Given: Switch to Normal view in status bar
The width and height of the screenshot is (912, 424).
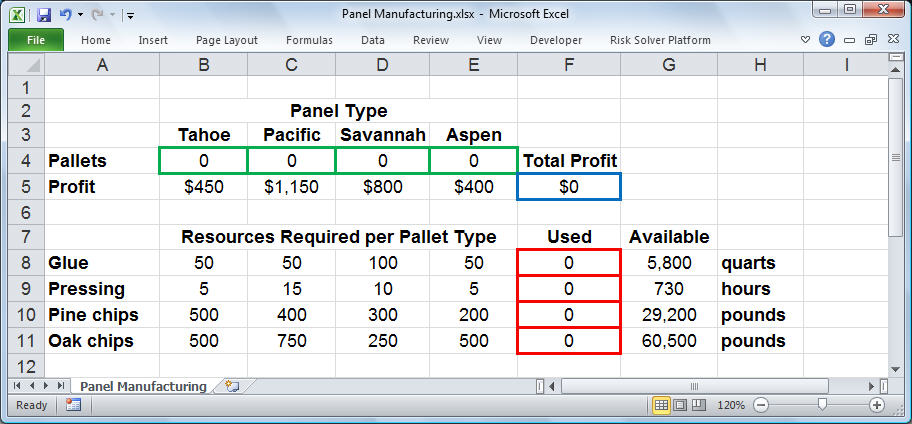Looking at the screenshot, I should coord(661,405).
